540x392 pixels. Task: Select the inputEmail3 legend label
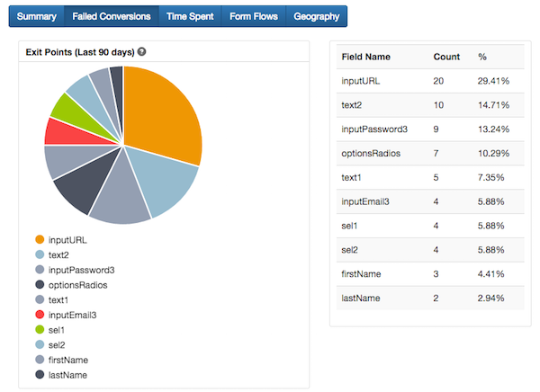72,316
